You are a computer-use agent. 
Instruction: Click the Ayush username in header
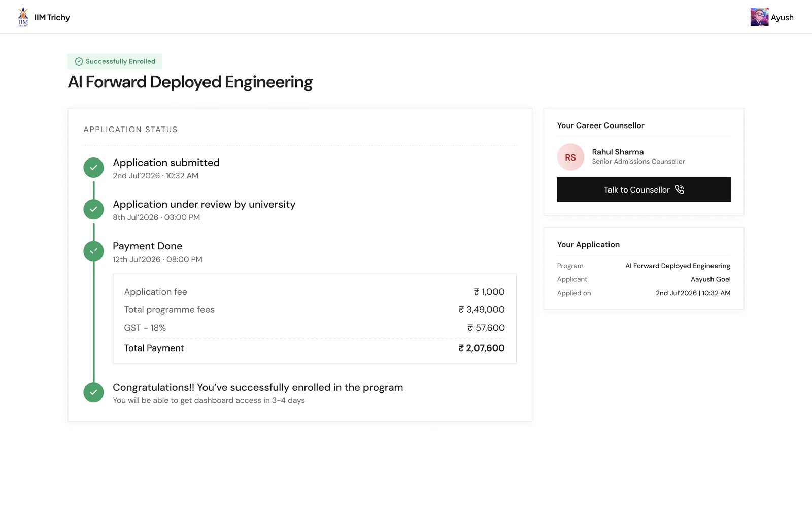782,17
